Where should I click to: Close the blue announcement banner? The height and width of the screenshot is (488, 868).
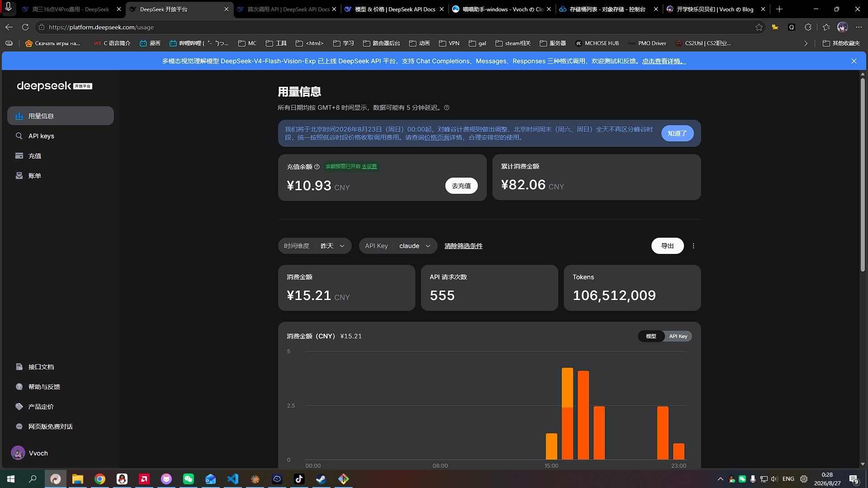(x=854, y=61)
